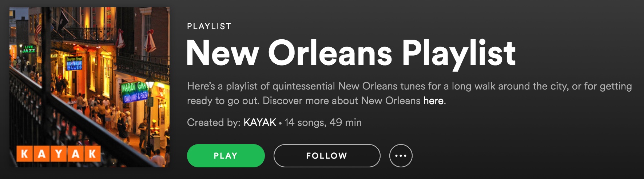Click the New Orleans Playlist cover thumbnail
Image resolution: width=644 pixels, height=179 pixels.
click(90, 87)
